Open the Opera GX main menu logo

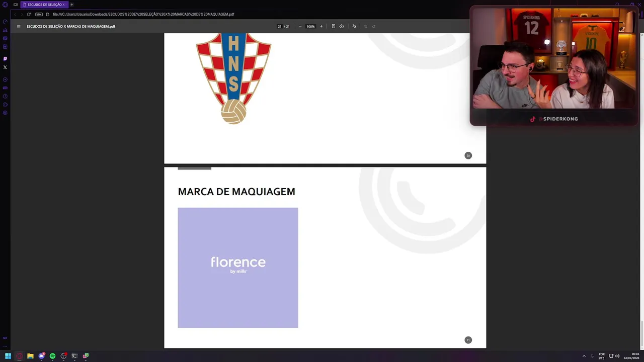[5, 5]
